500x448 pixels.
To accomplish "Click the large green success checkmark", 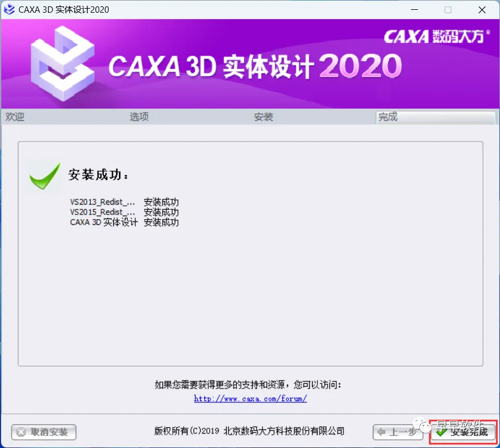I will (x=45, y=176).
